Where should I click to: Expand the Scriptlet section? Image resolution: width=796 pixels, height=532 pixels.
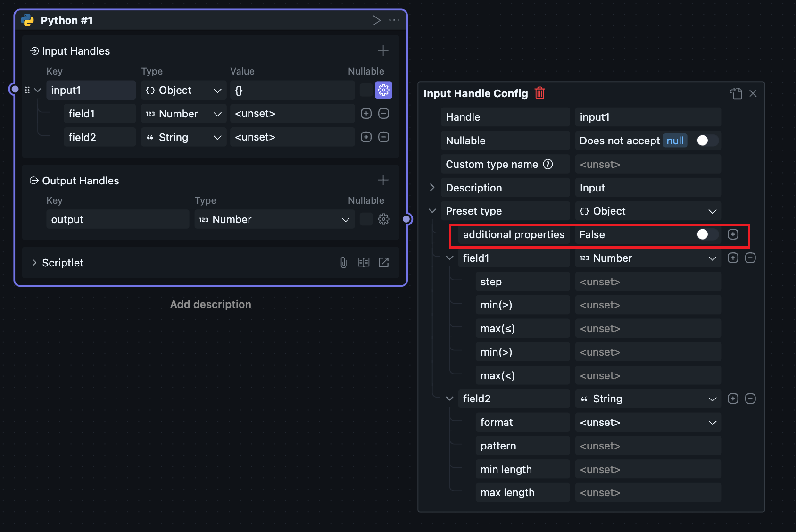pyautogui.click(x=34, y=263)
